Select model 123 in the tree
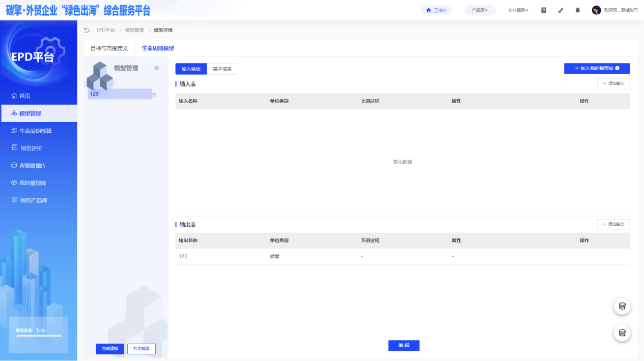This screenshot has width=644, height=361. [x=120, y=94]
